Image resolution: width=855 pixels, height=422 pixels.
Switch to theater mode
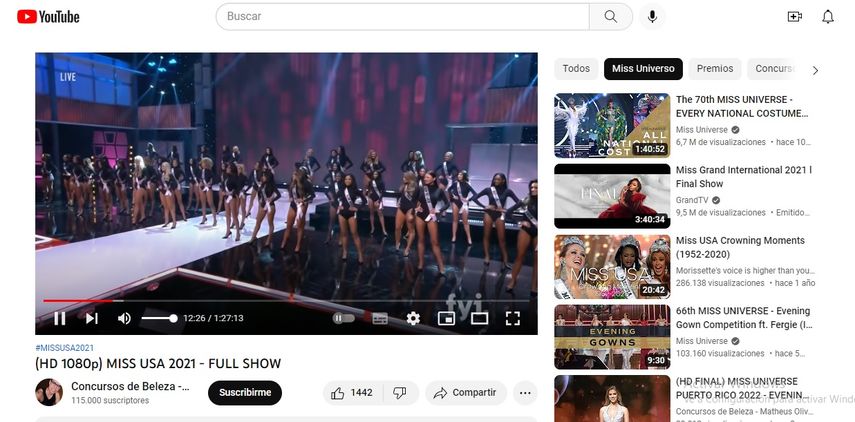click(479, 318)
